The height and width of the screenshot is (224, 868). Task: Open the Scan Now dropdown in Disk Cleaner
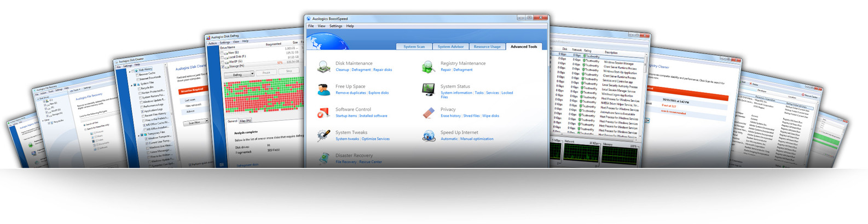tap(206, 121)
